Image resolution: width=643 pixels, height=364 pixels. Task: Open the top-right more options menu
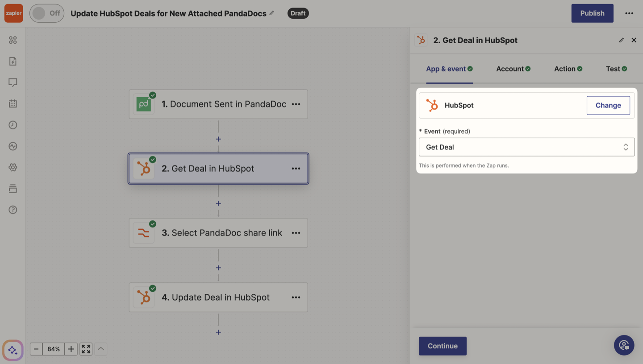point(629,13)
